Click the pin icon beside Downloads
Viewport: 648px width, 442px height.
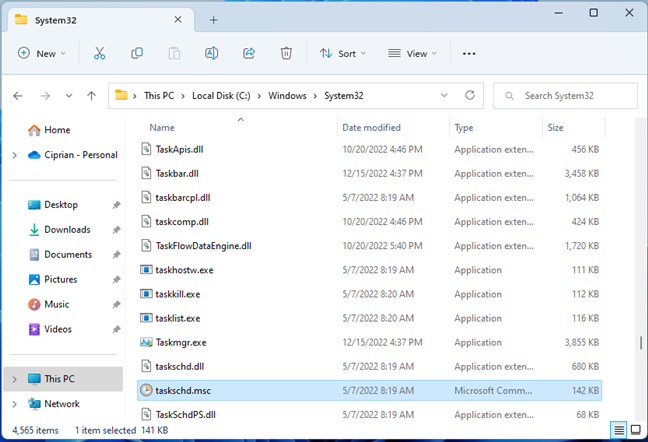pos(117,230)
